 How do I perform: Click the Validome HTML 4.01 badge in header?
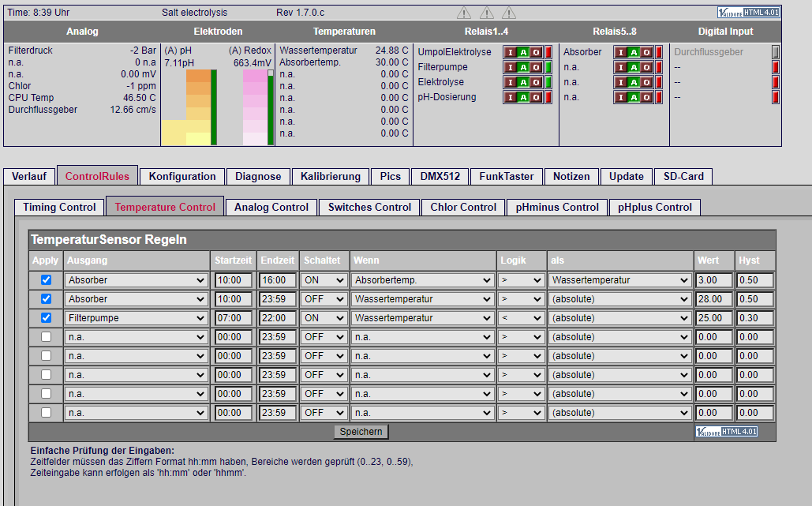pyautogui.click(x=748, y=13)
